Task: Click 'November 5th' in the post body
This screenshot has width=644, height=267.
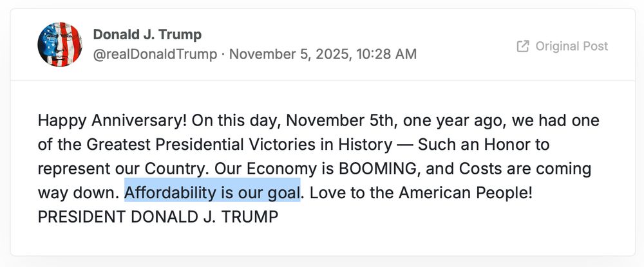Action: pyautogui.click(x=334, y=120)
